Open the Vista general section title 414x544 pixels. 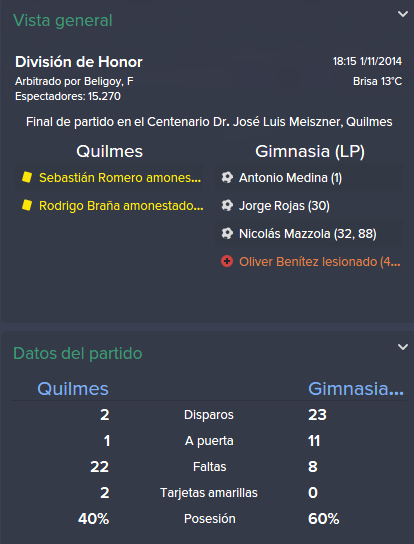[x=63, y=20]
